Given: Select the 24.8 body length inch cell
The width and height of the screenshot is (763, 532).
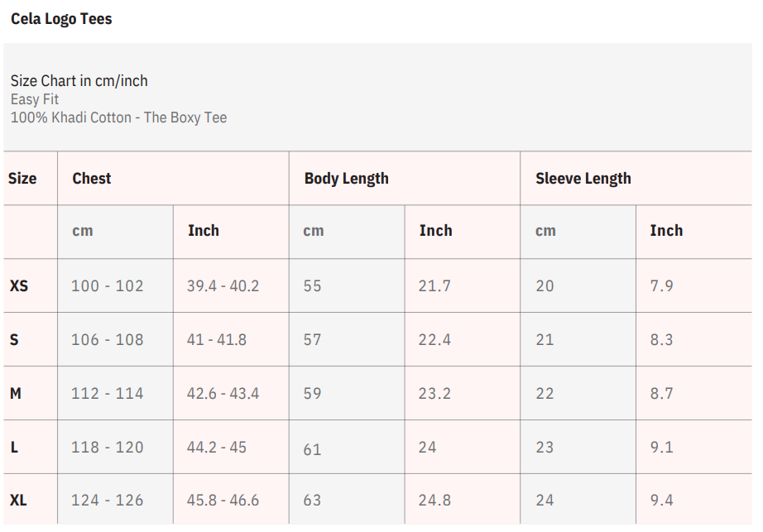Looking at the screenshot, I should 434,501.
